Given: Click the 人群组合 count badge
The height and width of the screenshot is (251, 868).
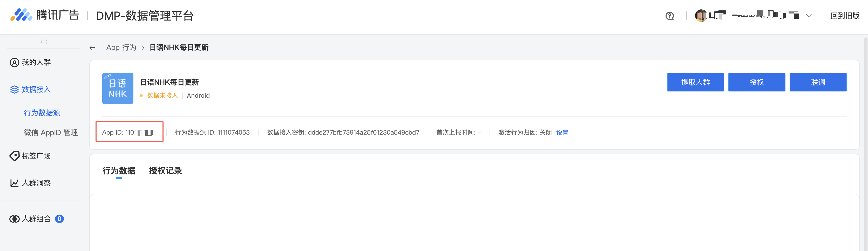Looking at the screenshot, I should 59,219.
